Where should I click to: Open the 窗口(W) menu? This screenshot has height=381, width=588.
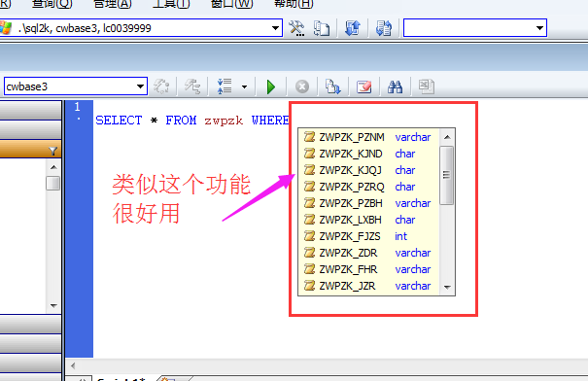tap(231, 4)
